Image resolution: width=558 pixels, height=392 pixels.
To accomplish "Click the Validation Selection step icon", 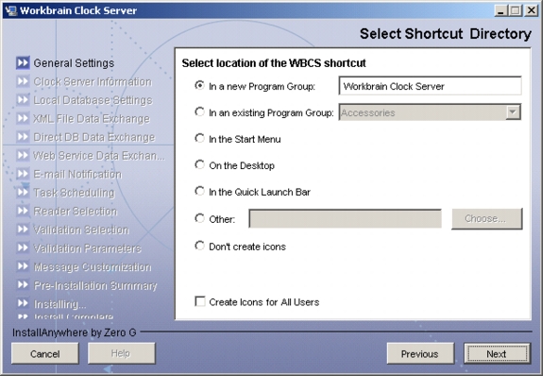I will point(23,230).
